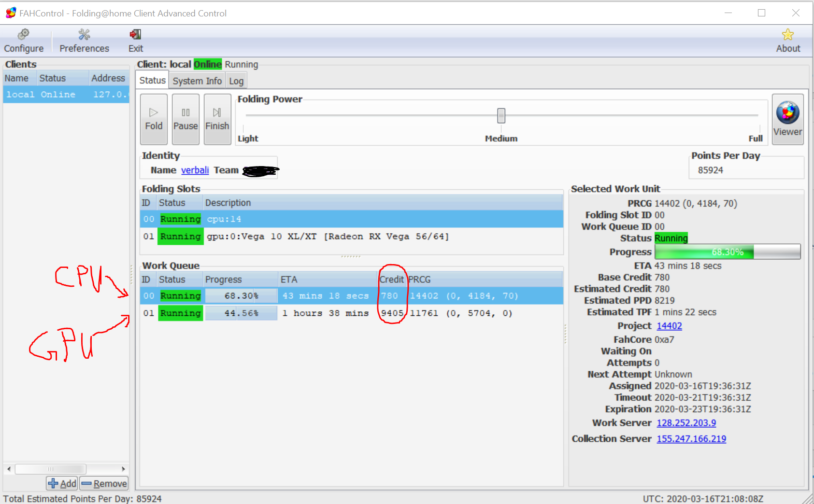Viewport: 814px width, 504px height.
Task: Open Collection Server 155.247.166.219 link
Action: click(x=691, y=439)
